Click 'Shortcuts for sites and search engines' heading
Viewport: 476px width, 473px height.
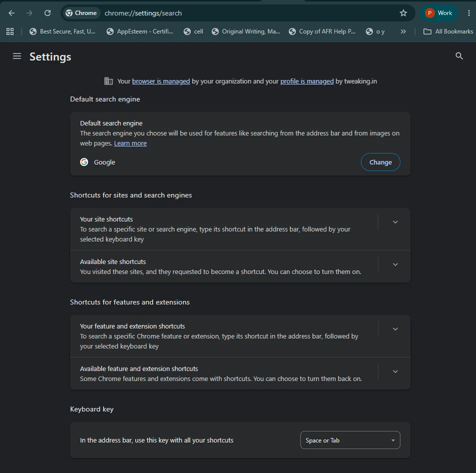point(131,195)
